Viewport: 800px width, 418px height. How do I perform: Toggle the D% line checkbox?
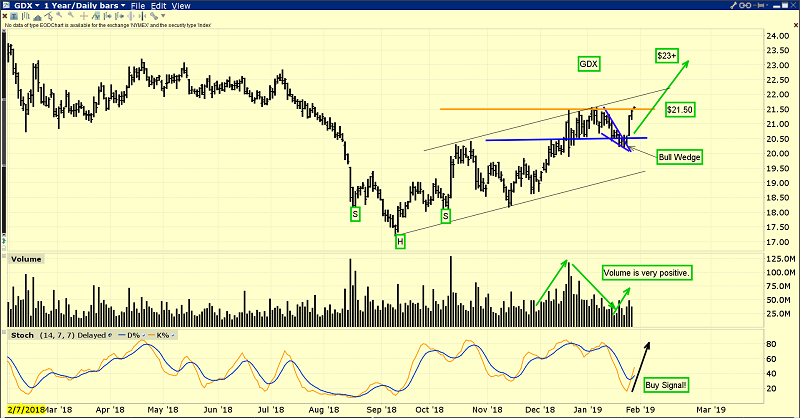point(144,335)
